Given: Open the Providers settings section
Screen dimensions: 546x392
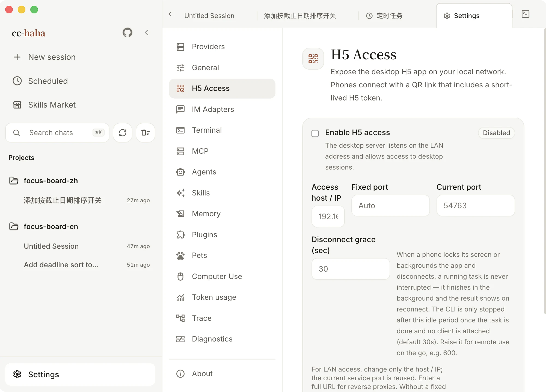Looking at the screenshot, I should tap(222, 47).
